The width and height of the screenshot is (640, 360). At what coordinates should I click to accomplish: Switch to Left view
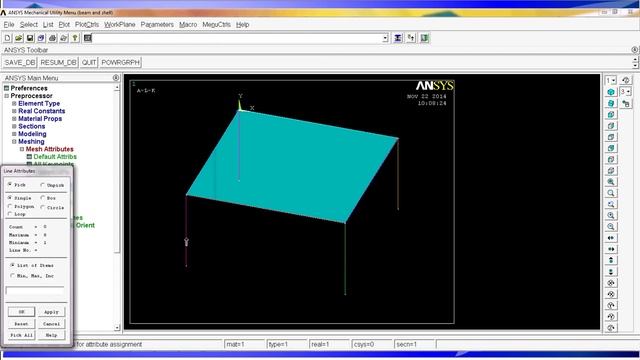[x=611, y=159]
